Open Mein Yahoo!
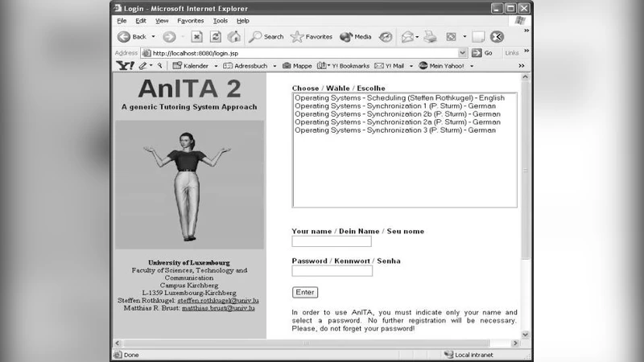 (441, 66)
